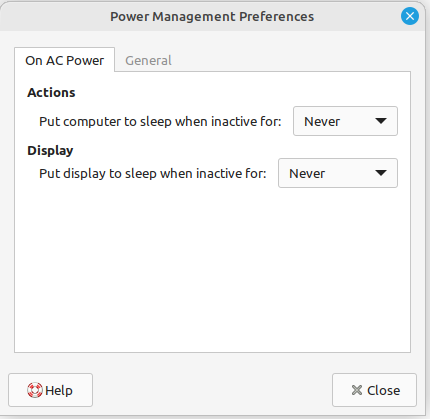Click the Actions section heading
The image size is (430, 419).
(x=51, y=92)
